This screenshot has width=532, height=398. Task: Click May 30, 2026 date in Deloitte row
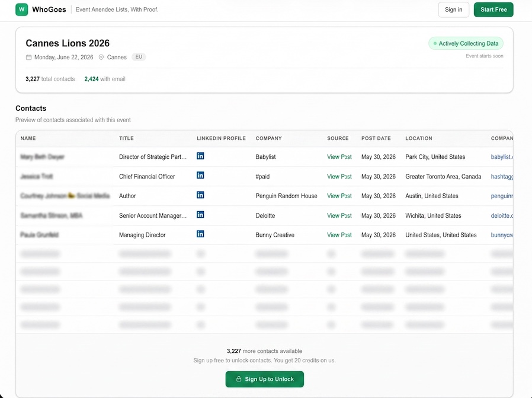tap(379, 216)
